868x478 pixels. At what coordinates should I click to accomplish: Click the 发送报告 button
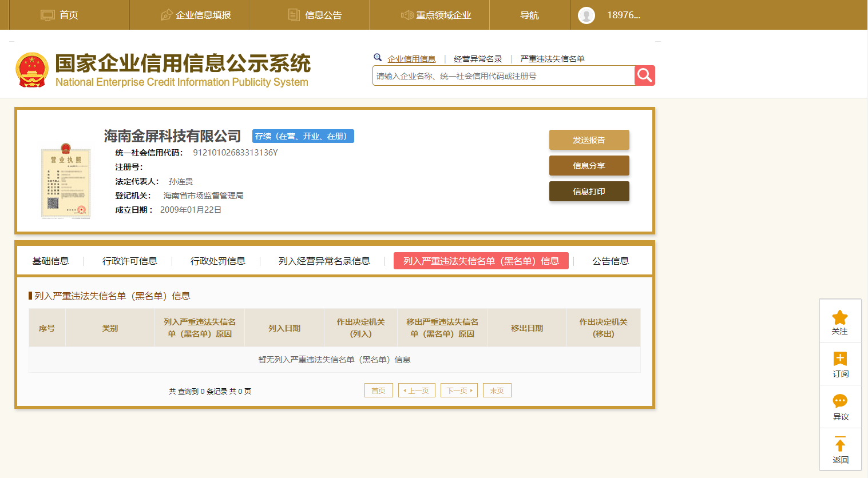point(589,140)
